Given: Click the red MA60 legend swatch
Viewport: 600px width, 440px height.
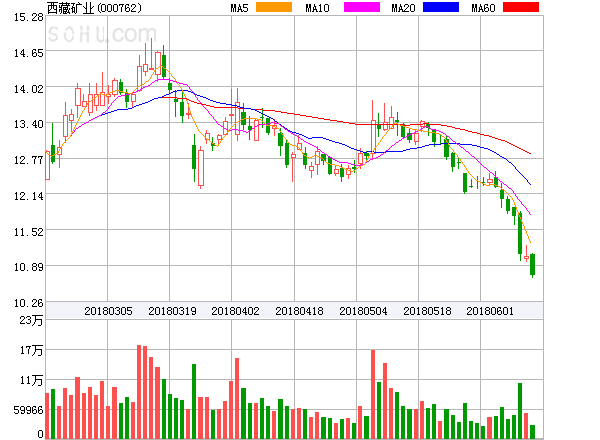Looking at the screenshot, I should (x=521, y=7).
